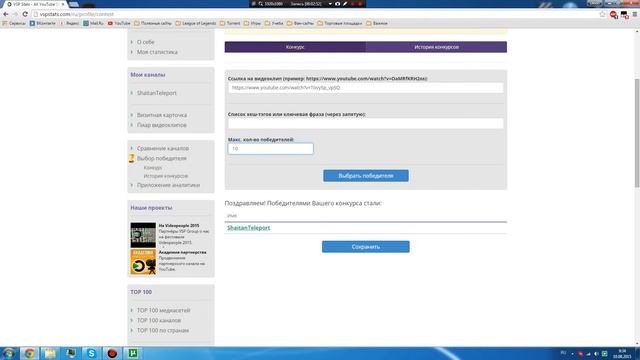Open the Videopeople 2015 project thumbnail
The image size is (640, 360).
tap(143, 235)
